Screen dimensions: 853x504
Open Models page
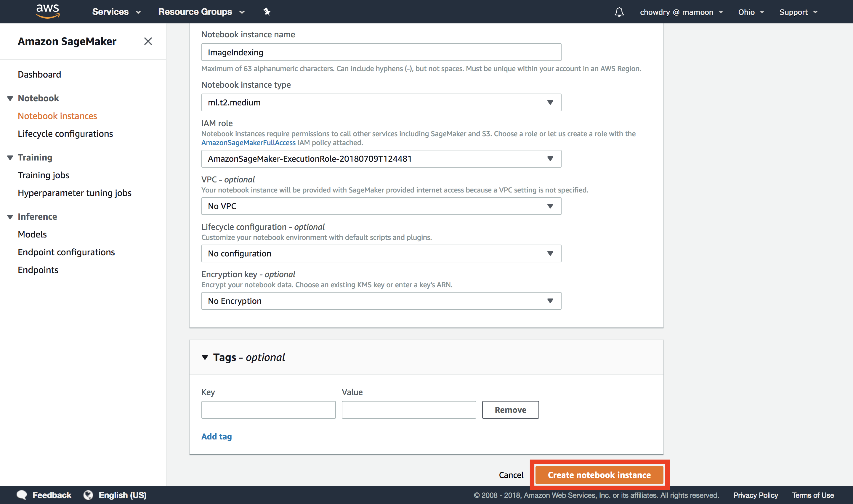tap(32, 234)
